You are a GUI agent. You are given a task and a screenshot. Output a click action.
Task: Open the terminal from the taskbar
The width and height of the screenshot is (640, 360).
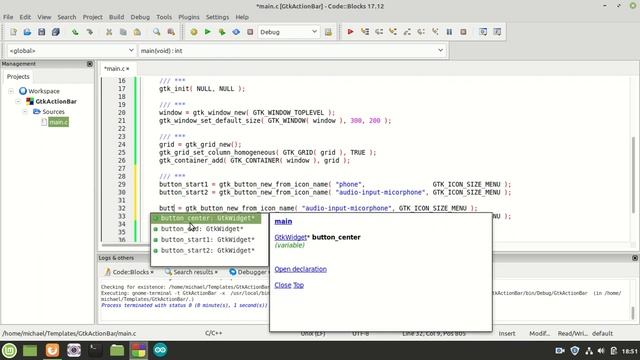pyautogui.click(x=95, y=350)
